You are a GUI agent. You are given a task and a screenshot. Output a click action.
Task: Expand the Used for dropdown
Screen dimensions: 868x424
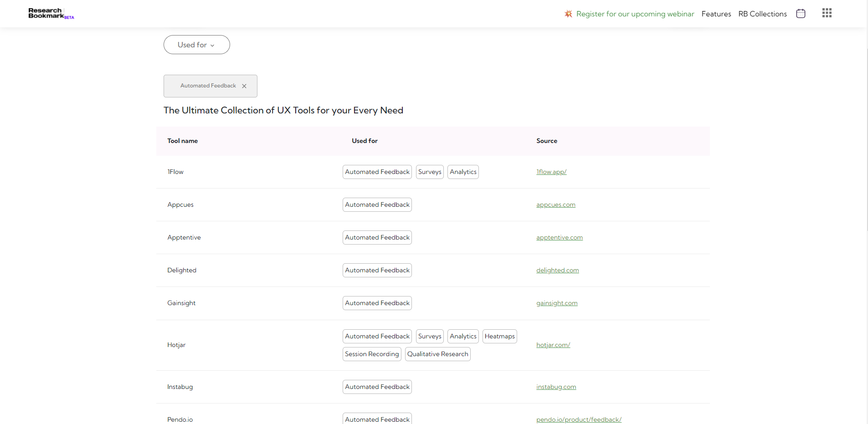pos(197,45)
